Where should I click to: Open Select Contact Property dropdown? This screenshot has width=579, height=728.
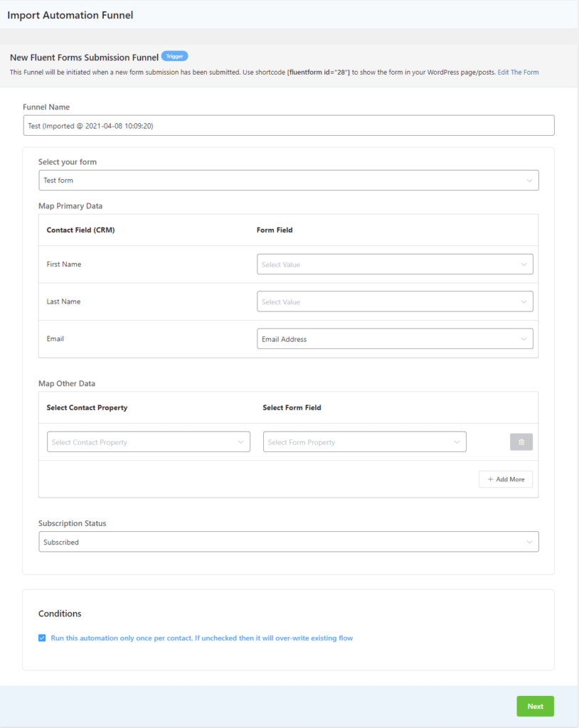click(x=149, y=442)
